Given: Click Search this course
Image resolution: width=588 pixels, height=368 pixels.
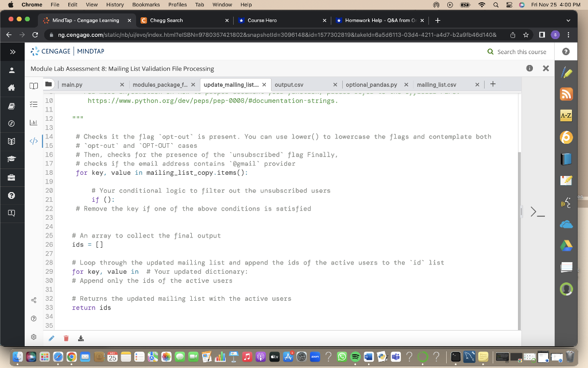Looking at the screenshot, I should point(518,51).
